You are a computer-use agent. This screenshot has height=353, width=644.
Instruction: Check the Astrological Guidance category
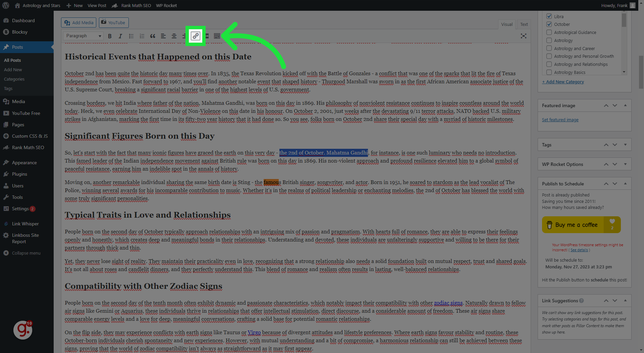point(549,32)
